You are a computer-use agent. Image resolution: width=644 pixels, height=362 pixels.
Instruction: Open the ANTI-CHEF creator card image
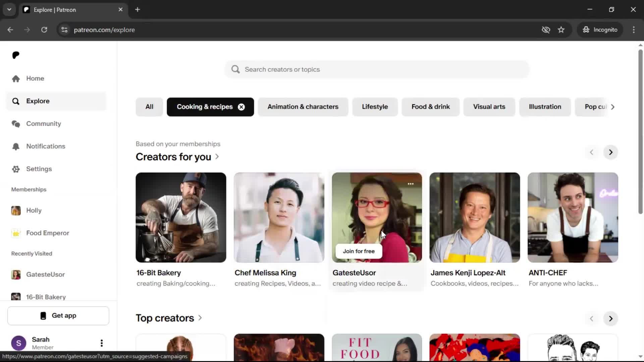coord(573,218)
